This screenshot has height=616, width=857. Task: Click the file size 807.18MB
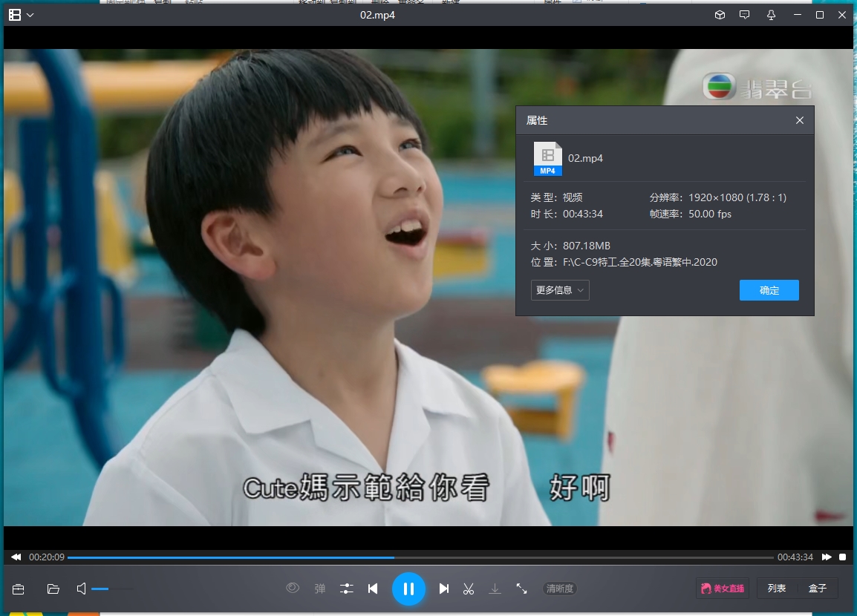pos(587,246)
